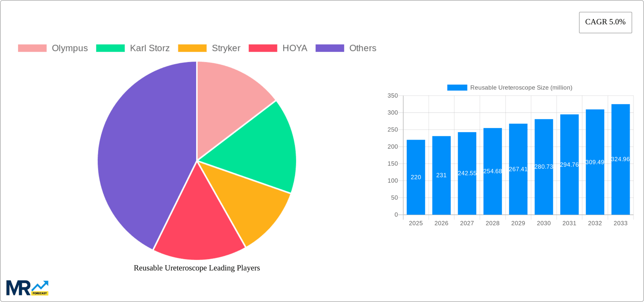Screen dimensions: 644x302
Task: Select the Olympus legend color swatch
Action: coord(33,48)
